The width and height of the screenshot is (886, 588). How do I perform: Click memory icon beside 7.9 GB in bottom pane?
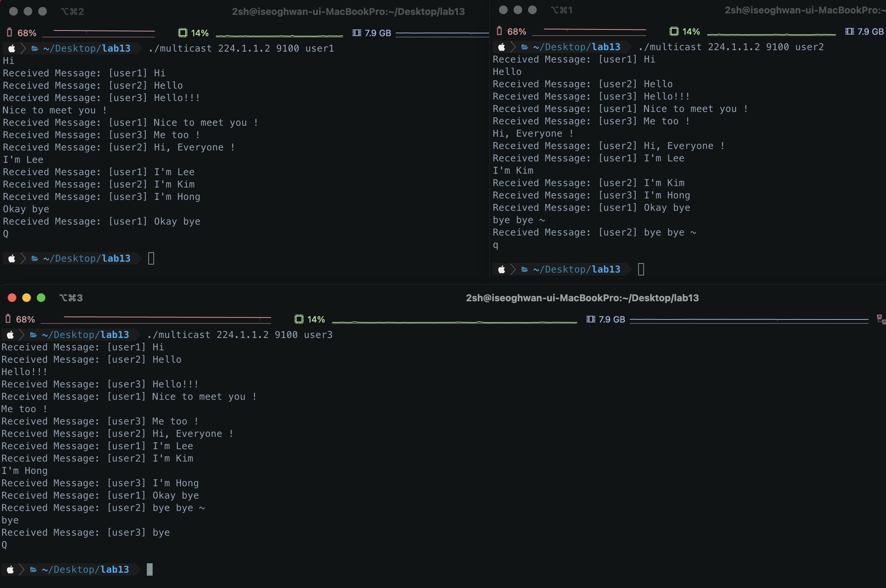click(591, 319)
